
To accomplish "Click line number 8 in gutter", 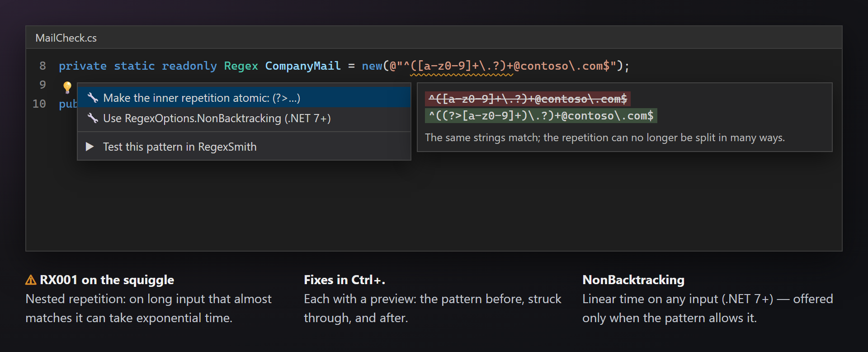I will (42, 66).
